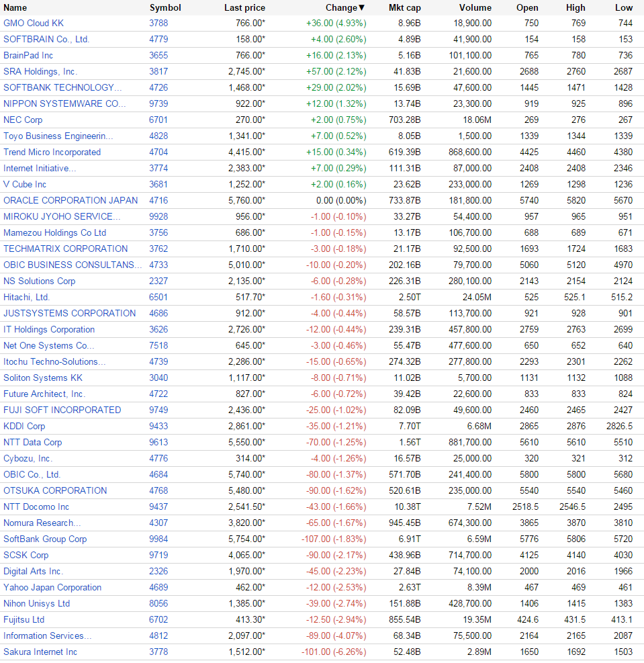644x663 pixels.
Task: Open SCSK Corp link
Action: click(26, 555)
